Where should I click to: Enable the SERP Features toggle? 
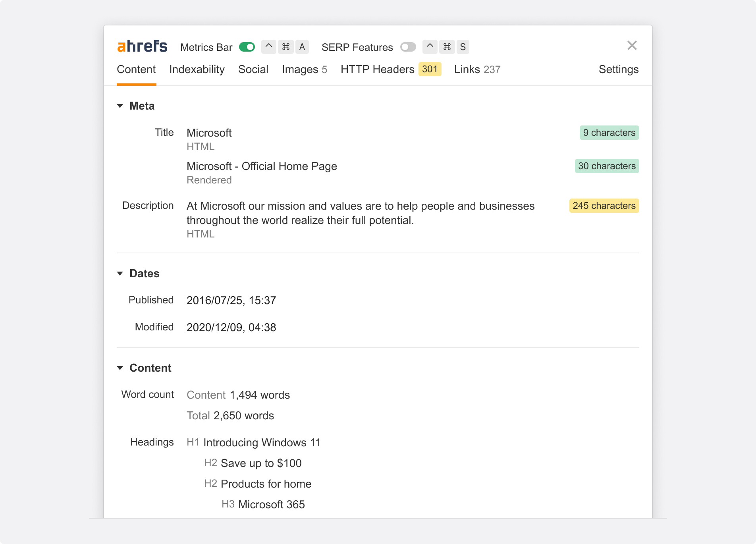(x=408, y=47)
